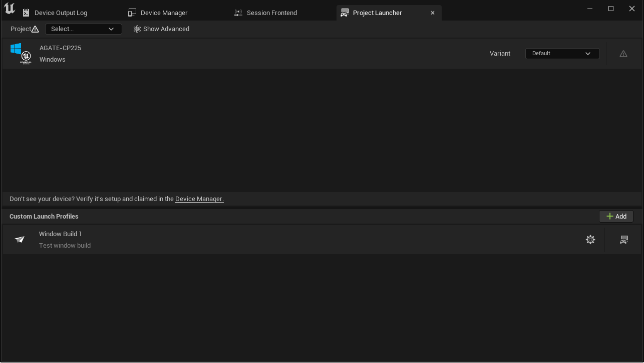Select the AGATE-CP225 device name
This screenshot has width=644, height=363.
(x=60, y=48)
